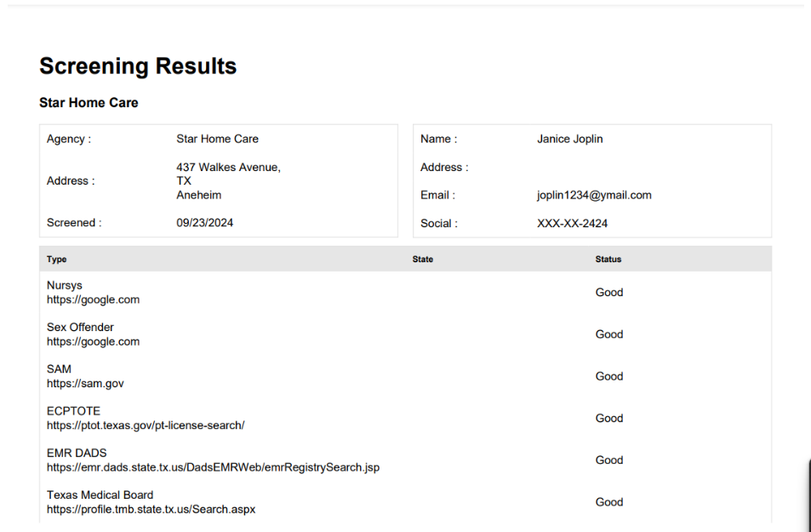The width and height of the screenshot is (811, 532).
Task: Open the Google link under Sex Offender
Action: pos(93,341)
